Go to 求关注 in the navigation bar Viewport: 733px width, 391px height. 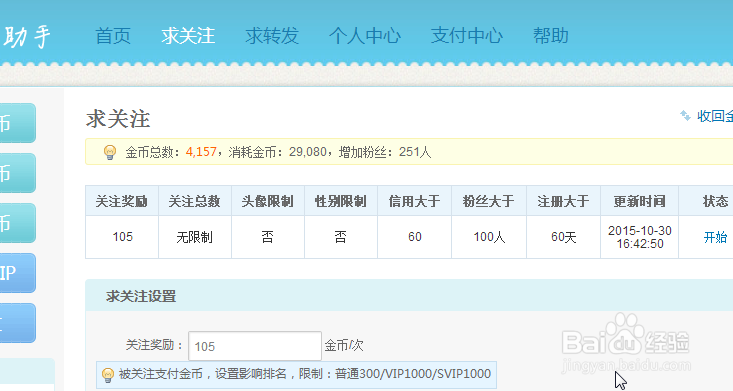coord(188,36)
